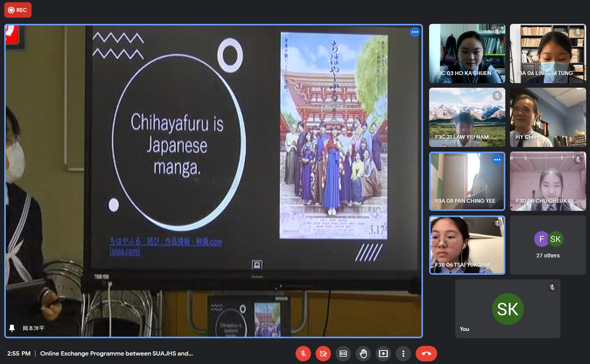Open the three-dot more options menu
The height and width of the screenshot is (364, 590).
click(403, 354)
